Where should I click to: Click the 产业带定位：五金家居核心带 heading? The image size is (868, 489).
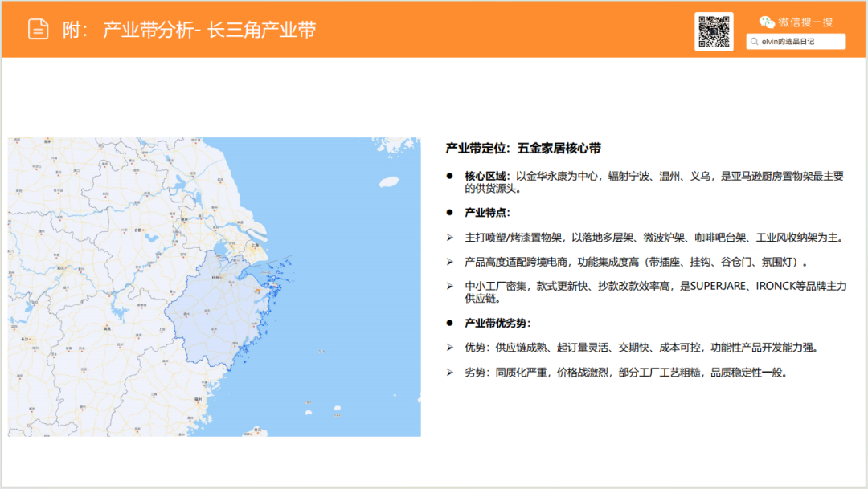pos(521,148)
